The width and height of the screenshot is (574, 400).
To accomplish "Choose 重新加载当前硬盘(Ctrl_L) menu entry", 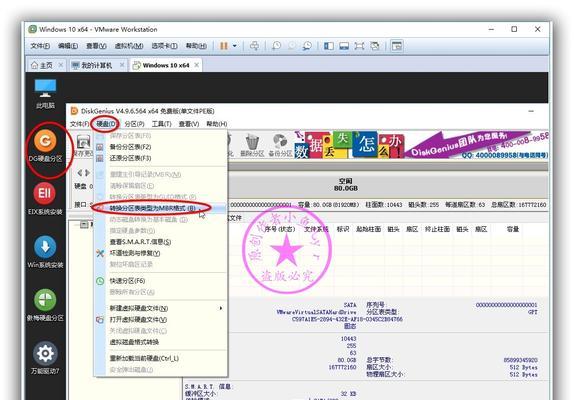I will (160, 358).
